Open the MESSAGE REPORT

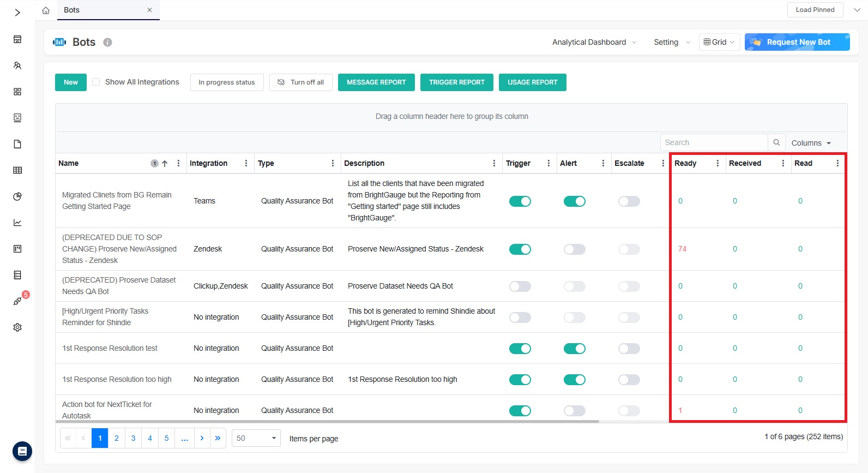pos(376,82)
